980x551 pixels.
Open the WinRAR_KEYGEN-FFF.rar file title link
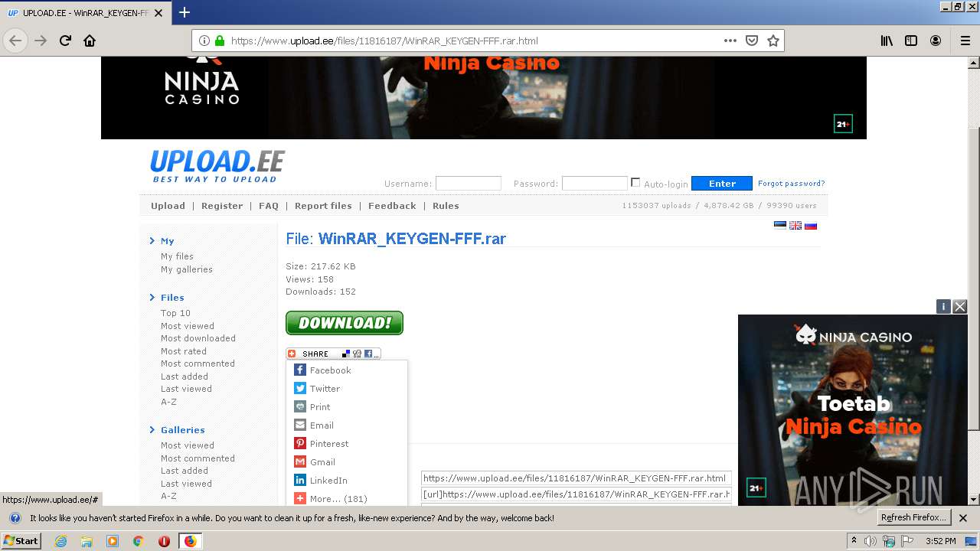[412, 239]
